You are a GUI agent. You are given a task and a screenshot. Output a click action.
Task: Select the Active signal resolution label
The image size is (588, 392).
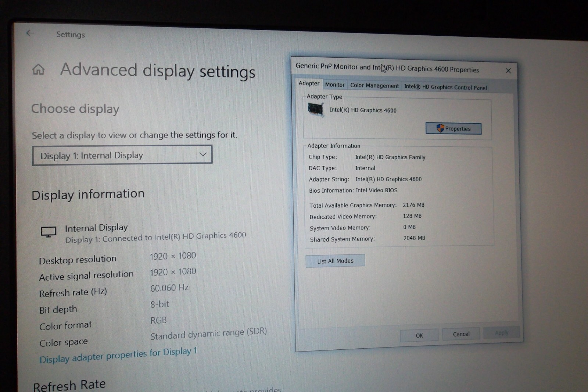(86, 275)
